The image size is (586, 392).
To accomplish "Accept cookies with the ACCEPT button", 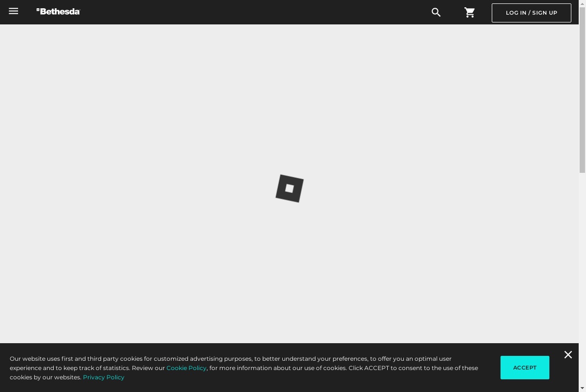I will (x=525, y=368).
